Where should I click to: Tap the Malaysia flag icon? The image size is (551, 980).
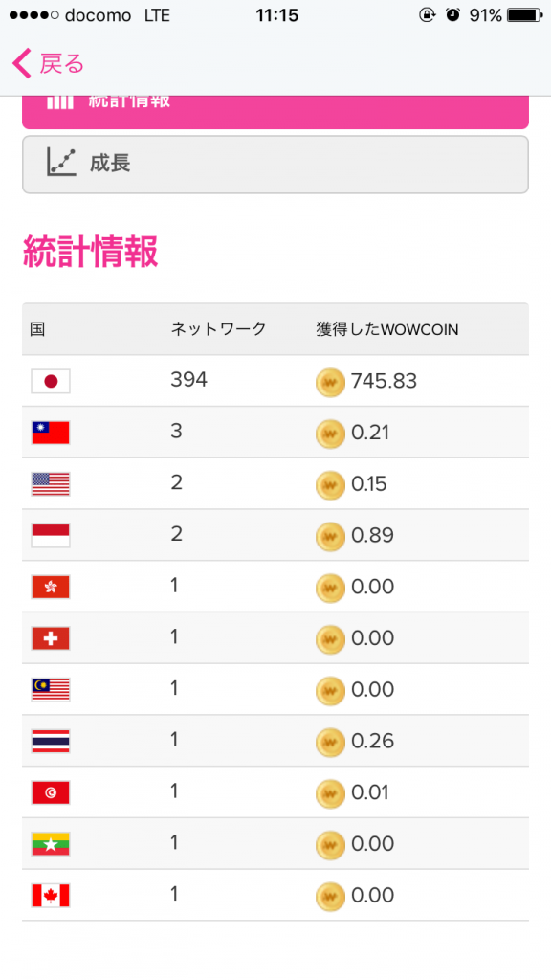pos(51,690)
